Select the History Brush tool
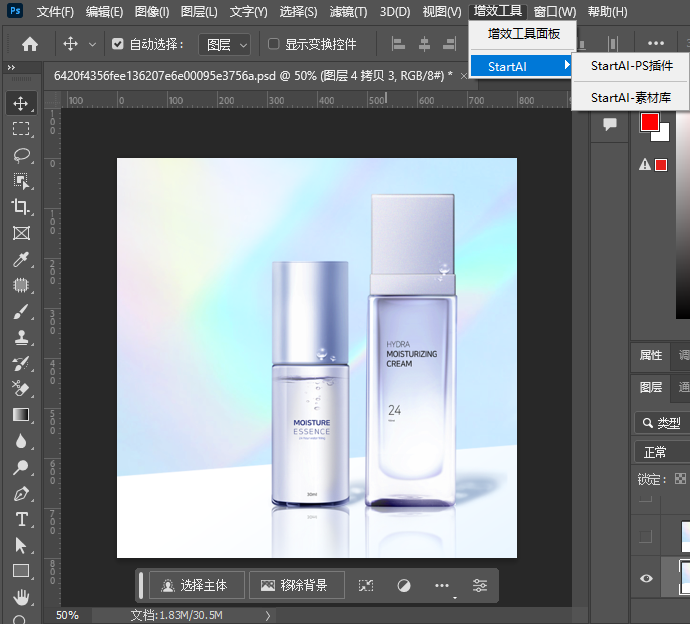This screenshot has width=690, height=624. click(x=21, y=363)
